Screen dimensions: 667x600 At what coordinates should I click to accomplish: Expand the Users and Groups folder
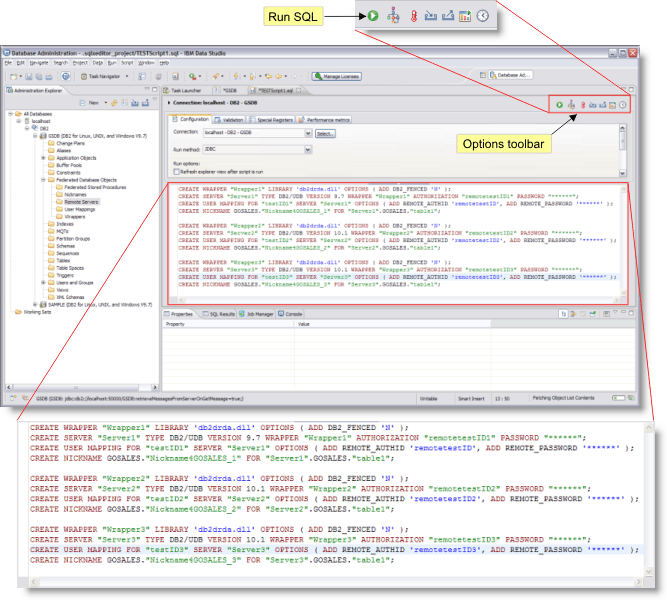(x=43, y=283)
